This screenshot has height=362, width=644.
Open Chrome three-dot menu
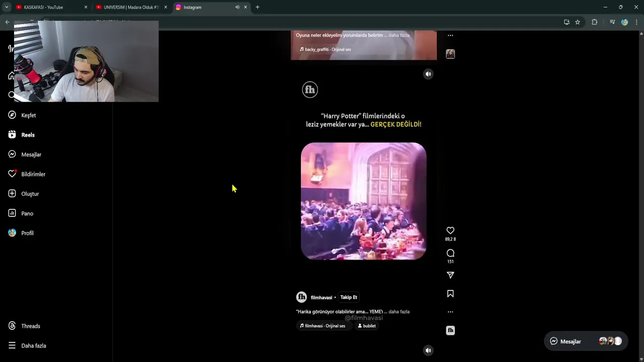(x=636, y=22)
